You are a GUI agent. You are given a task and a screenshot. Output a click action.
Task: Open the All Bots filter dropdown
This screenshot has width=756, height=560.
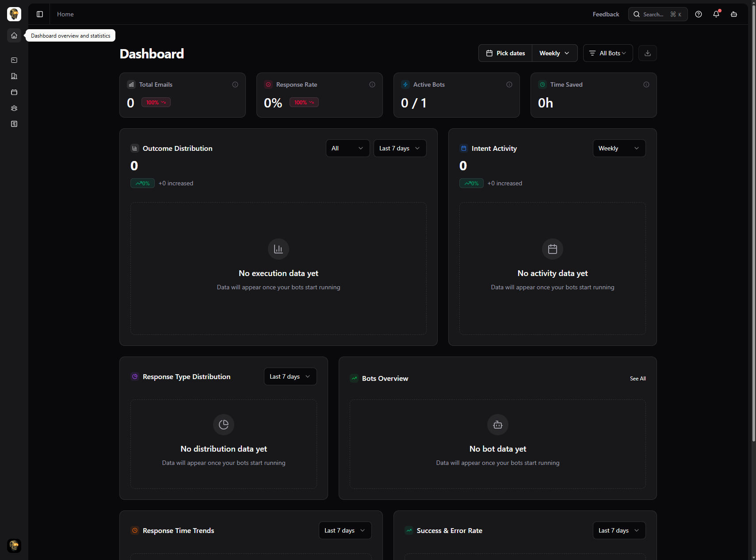click(x=608, y=53)
